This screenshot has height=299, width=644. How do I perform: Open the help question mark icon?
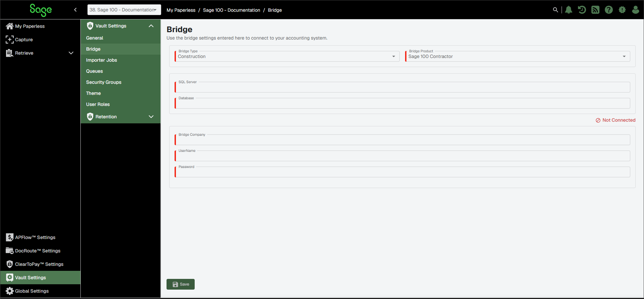click(x=609, y=10)
